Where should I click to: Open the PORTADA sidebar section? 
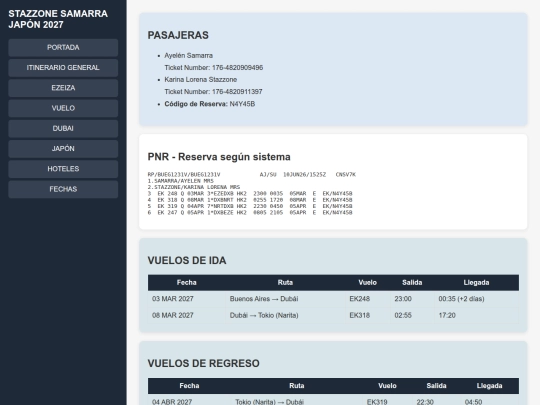point(63,48)
